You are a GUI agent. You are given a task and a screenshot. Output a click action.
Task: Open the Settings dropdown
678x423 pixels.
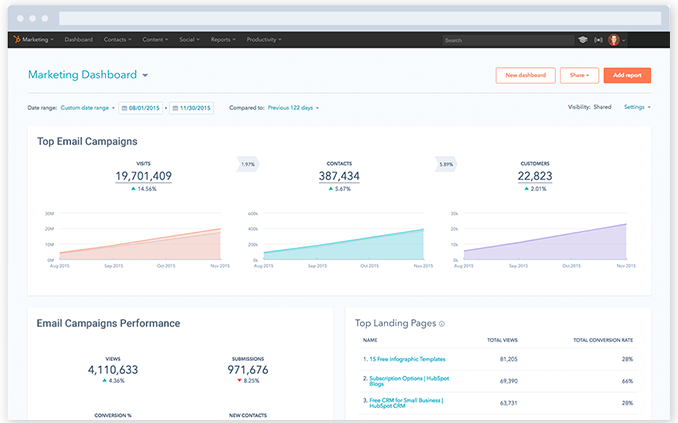click(x=637, y=107)
